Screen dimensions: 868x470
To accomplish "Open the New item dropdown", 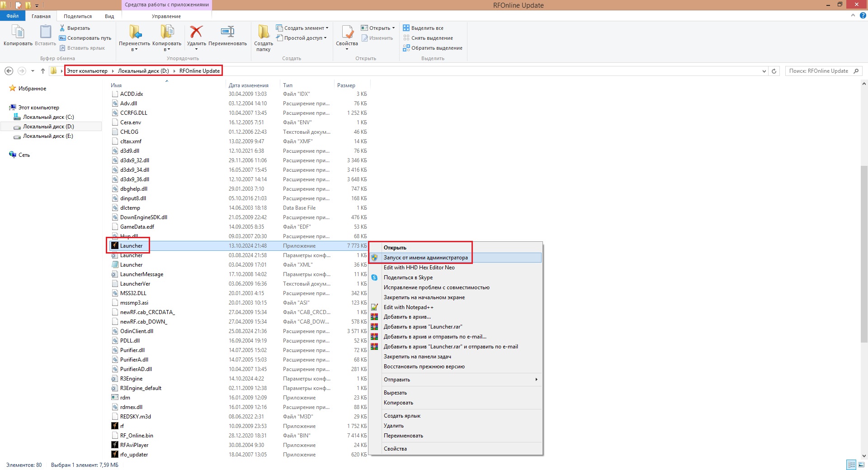I will tap(302, 28).
